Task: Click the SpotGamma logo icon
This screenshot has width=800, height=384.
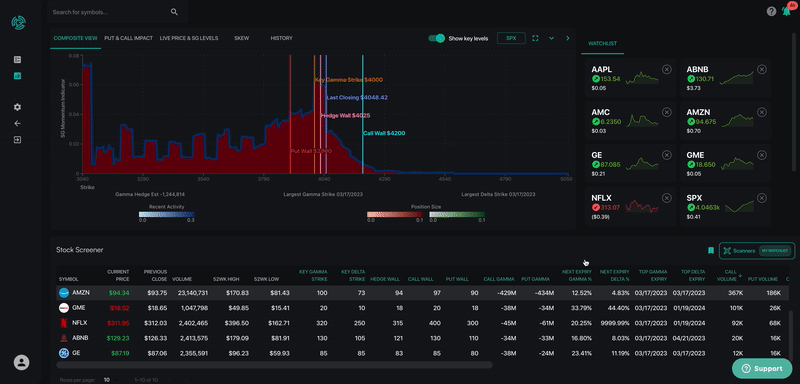Action: coord(18,22)
